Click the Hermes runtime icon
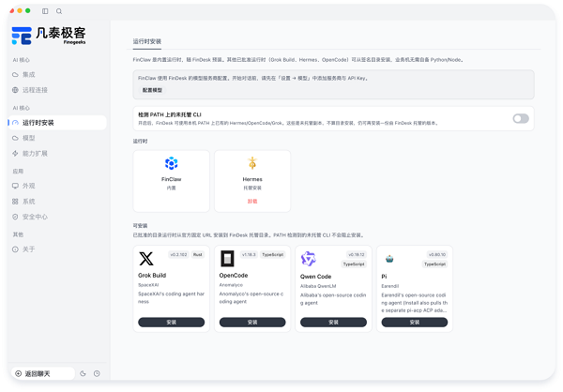The width and height of the screenshot is (563, 392). click(x=252, y=163)
